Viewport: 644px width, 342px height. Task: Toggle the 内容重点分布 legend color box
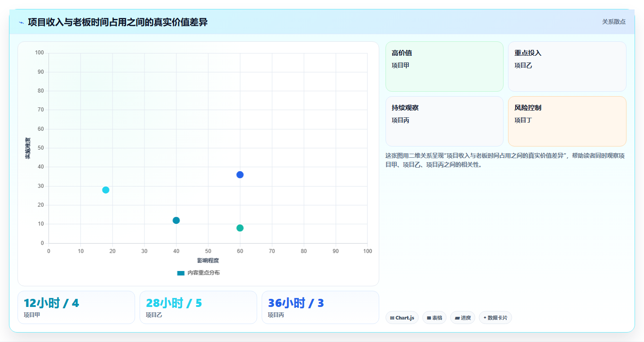tap(181, 273)
